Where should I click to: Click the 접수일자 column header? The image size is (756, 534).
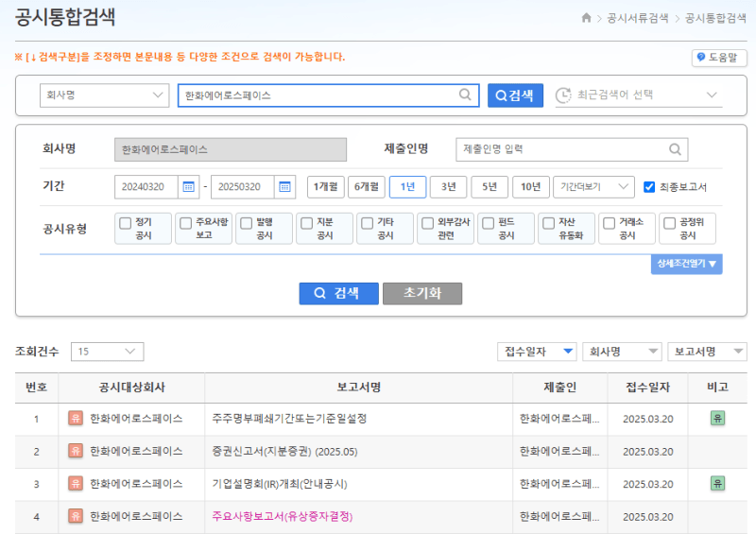coord(647,387)
